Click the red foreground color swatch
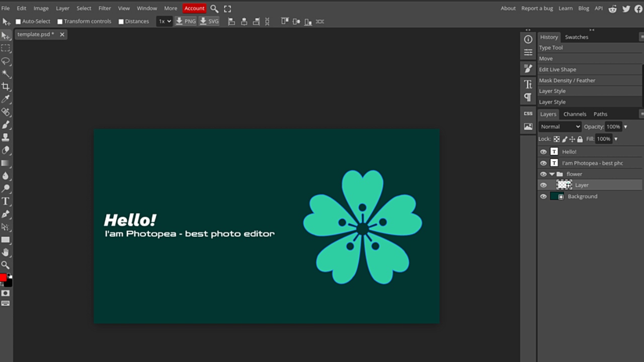The height and width of the screenshot is (362, 644). [3, 278]
